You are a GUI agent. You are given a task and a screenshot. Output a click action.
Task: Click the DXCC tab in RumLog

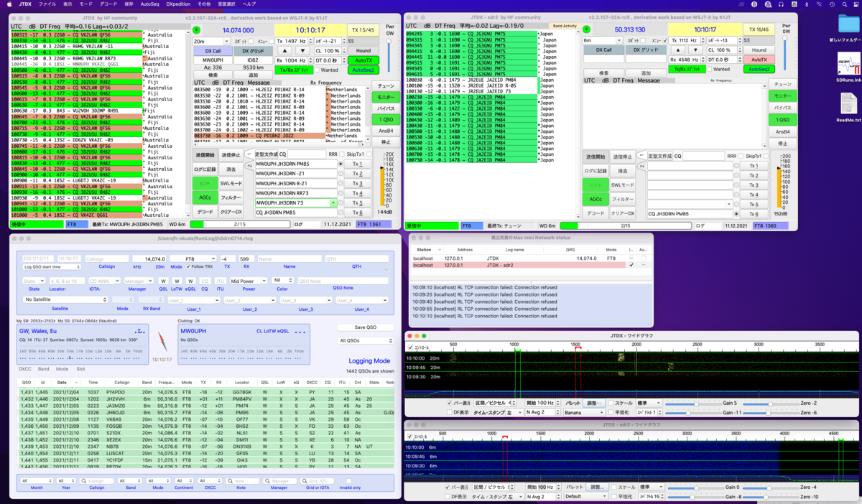click(24, 369)
